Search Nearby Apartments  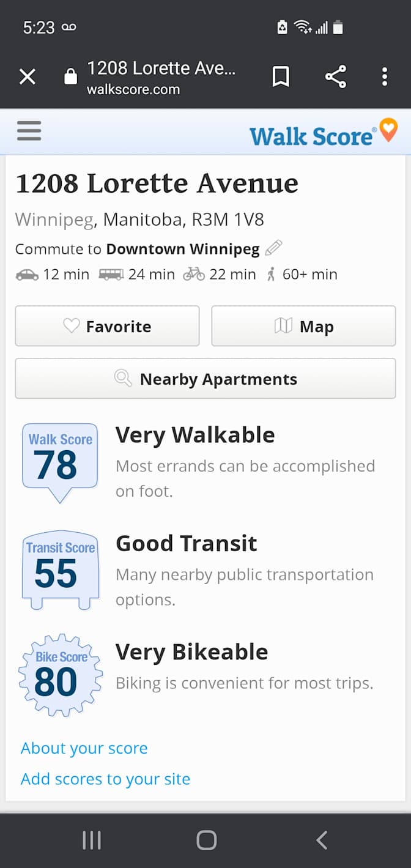[206, 379]
